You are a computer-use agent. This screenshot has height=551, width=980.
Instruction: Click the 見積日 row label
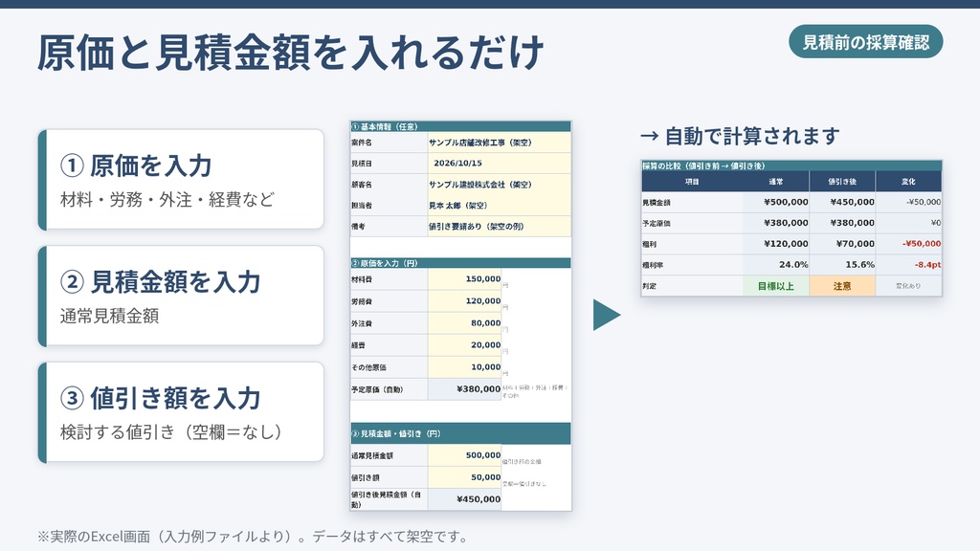pos(361,164)
